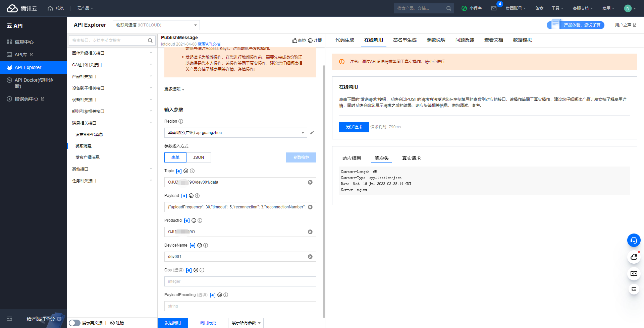Clear the ProductId field with its X icon
This screenshot has height=328, width=644.
(x=310, y=232)
